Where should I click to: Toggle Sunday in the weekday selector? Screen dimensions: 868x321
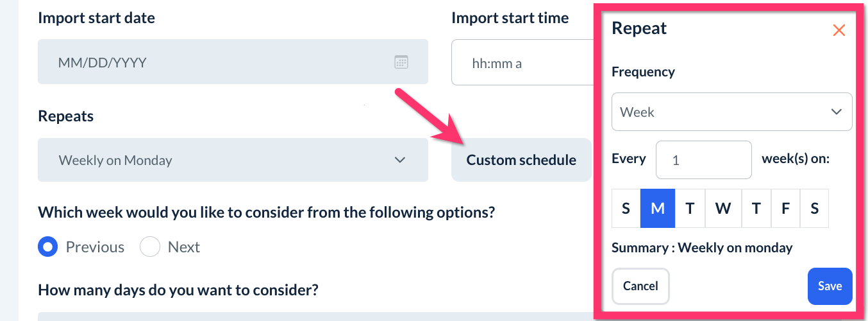click(626, 208)
